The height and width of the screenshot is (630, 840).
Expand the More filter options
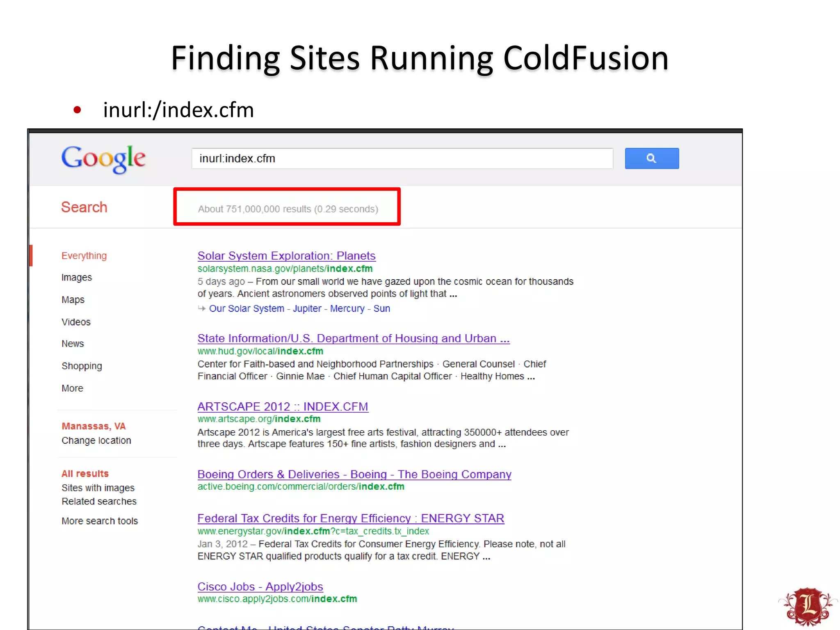(x=72, y=388)
